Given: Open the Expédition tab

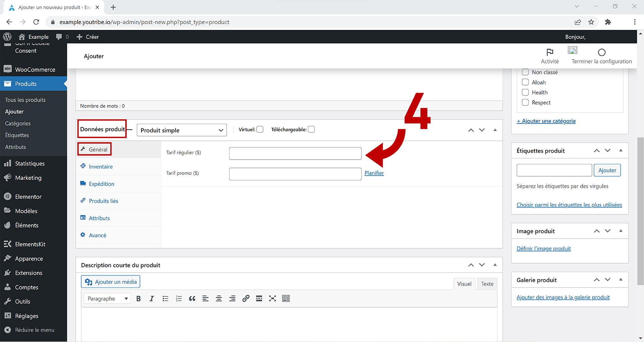Looking at the screenshot, I should pyautogui.click(x=101, y=184).
